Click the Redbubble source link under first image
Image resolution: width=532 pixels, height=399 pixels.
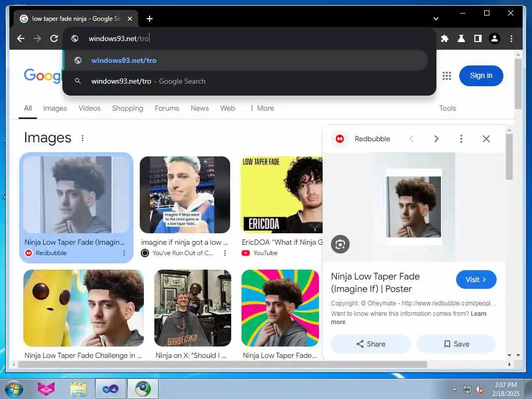point(46,253)
